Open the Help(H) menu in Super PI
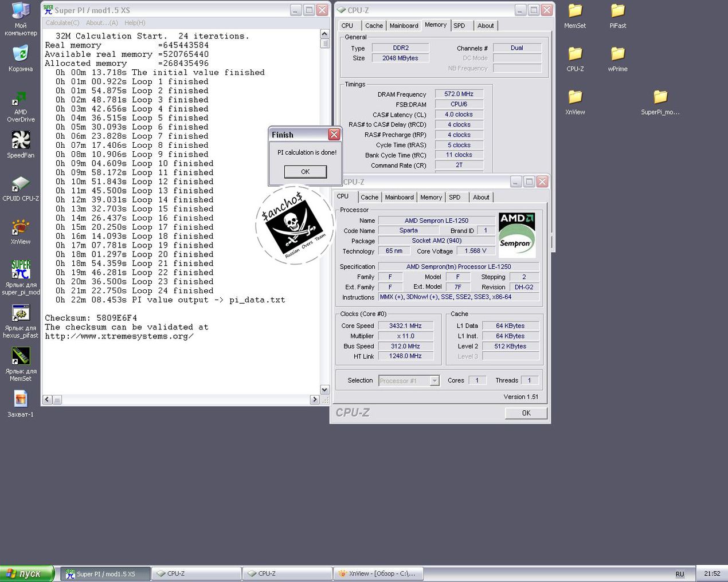The height and width of the screenshot is (582, 728). click(x=135, y=23)
